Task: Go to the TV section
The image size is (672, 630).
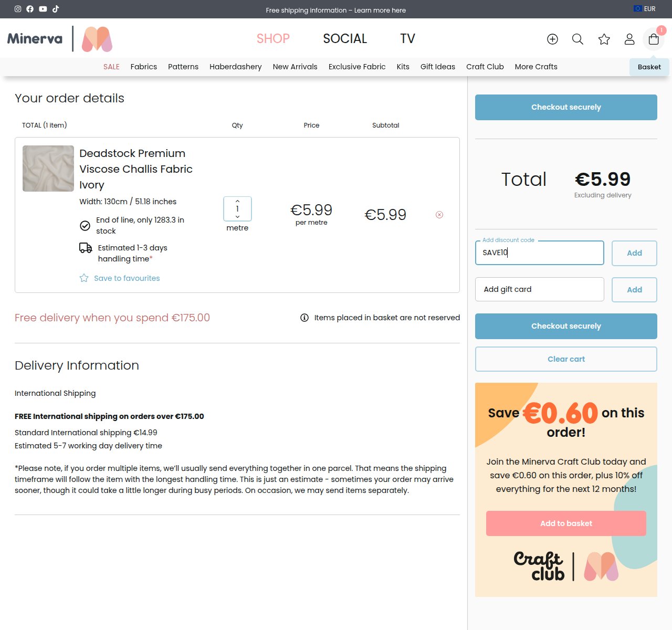Action: pos(407,39)
